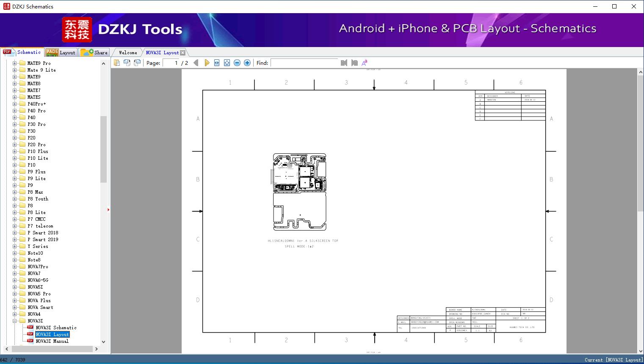This screenshot has height=364, width=644.
Task: Expand the P Smart 2018 folder
Action: click(x=15, y=233)
